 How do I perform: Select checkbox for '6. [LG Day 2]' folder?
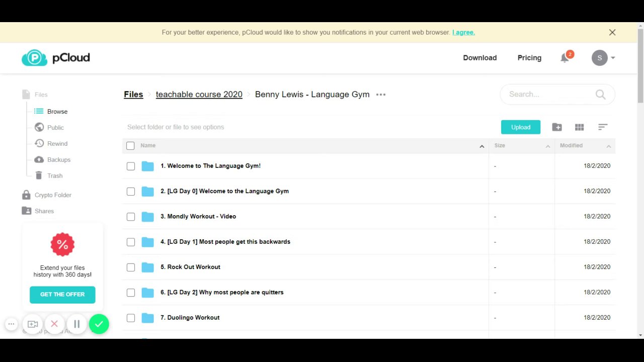(131, 293)
